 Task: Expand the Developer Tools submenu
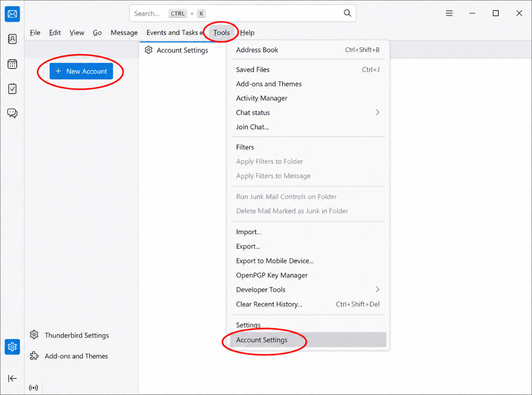[308, 289]
